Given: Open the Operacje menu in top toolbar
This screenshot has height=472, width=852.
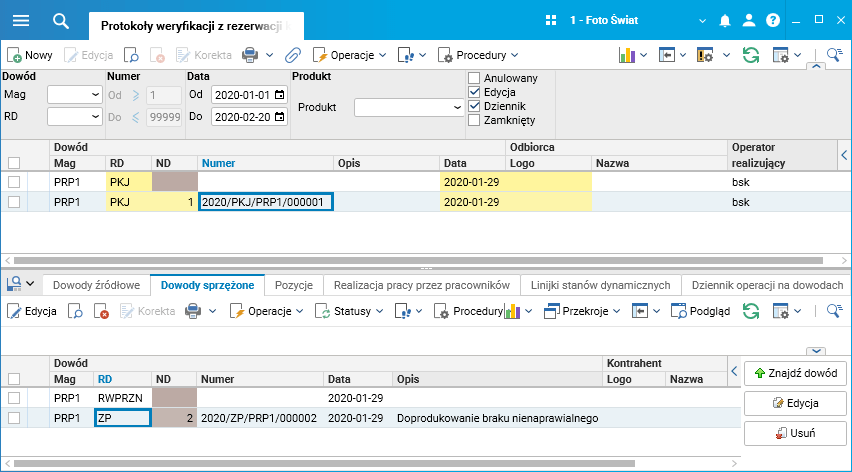Looking at the screenshot, I should tap(349, 55).
